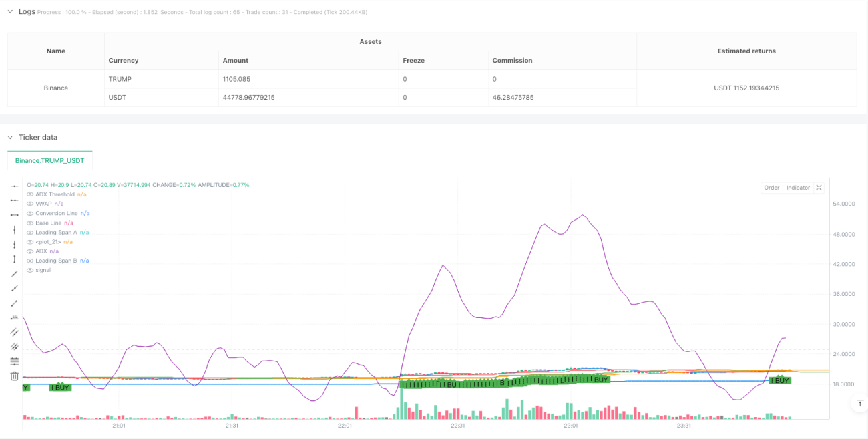Toggle the signal indicator's eye icon
Image resolution: width=868 pixels, height=439 pixels.
[x=29, y=270]
